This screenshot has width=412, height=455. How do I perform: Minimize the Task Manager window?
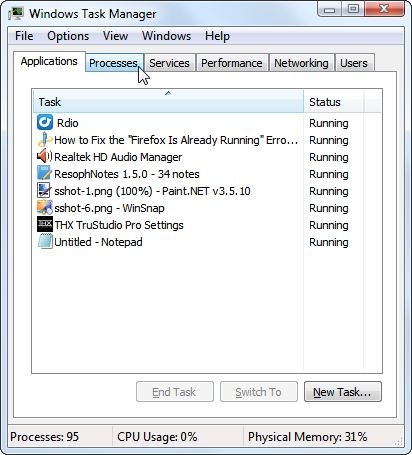coord(329,9)
